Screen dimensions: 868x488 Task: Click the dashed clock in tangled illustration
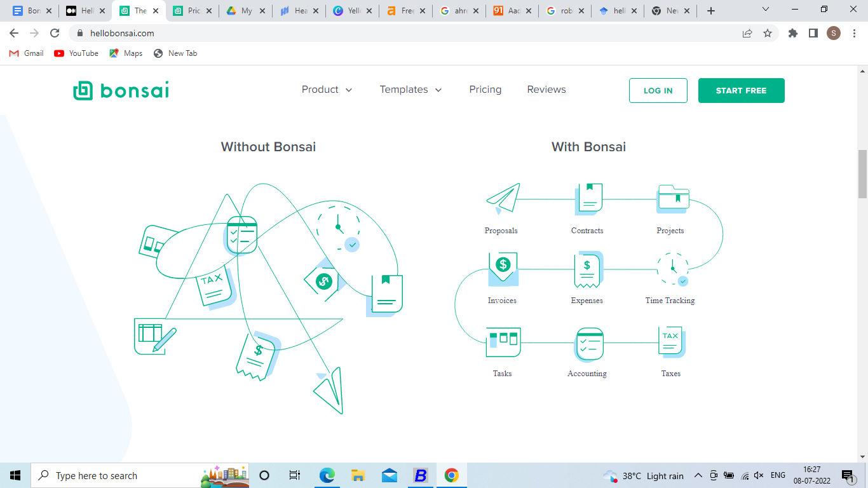click(339, 227)
